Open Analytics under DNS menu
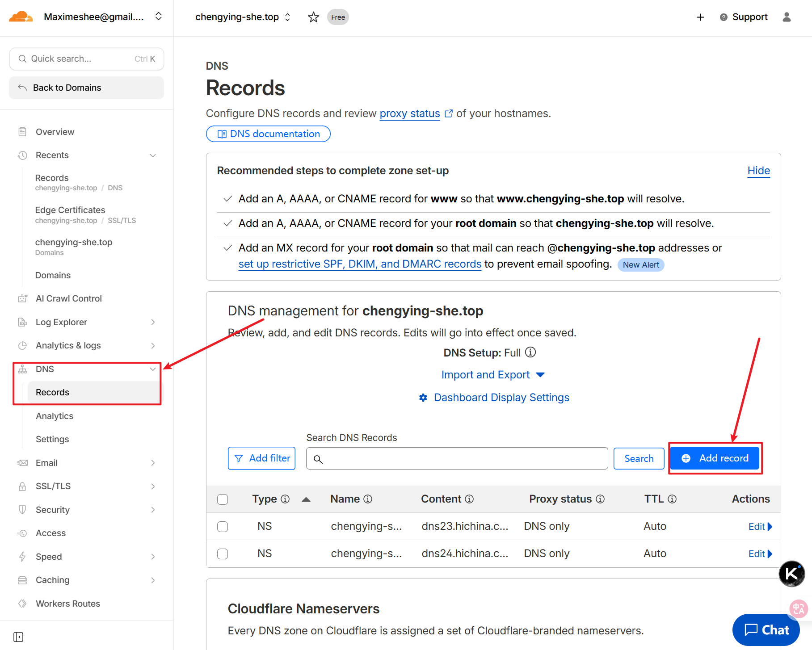 pos(55,416)
